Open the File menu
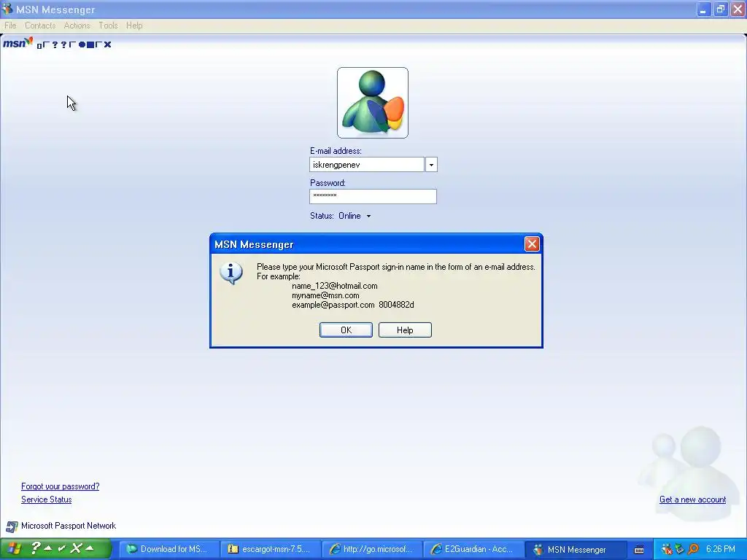The image size is (747, 560). click(x=10, y=26)
